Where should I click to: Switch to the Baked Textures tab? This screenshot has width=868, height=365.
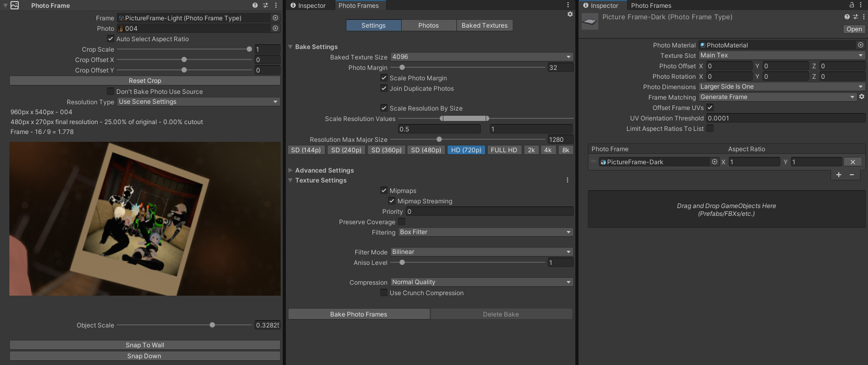tap(485, 25)
